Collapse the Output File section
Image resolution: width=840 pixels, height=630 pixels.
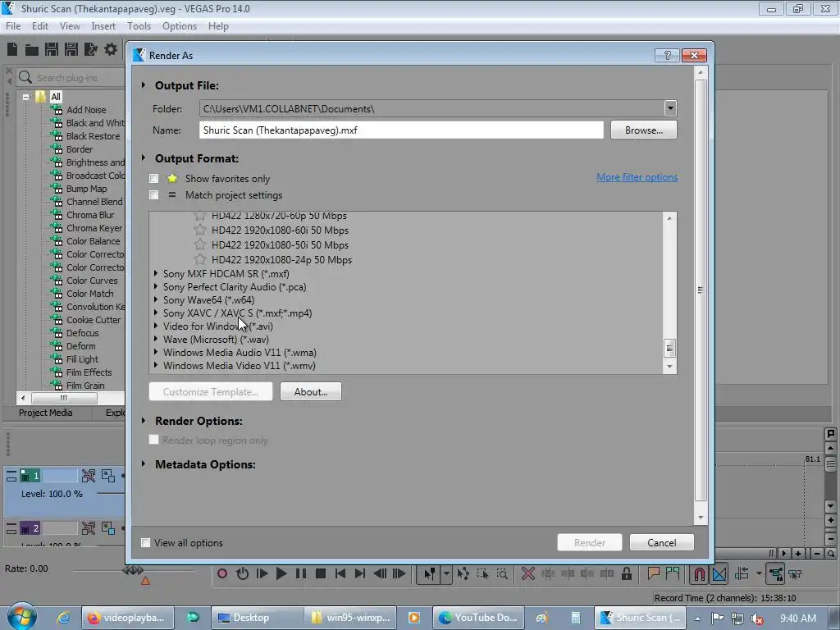pyautogui.click(x=144, y=85)
